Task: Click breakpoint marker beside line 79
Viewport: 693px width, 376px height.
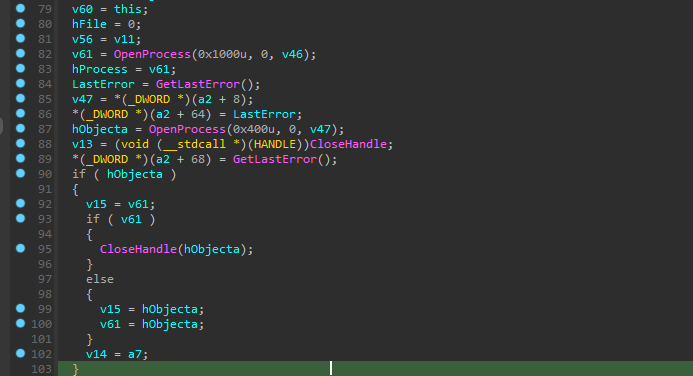Action: click(x=20, y=8)
